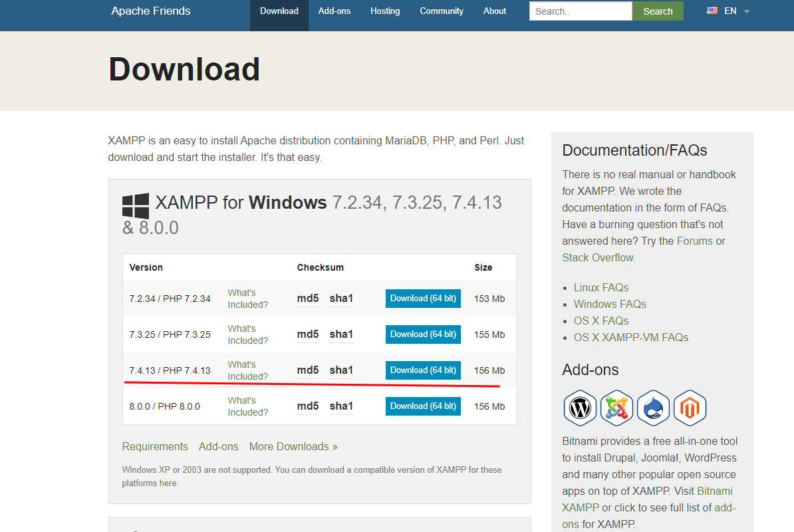
Task: Click the large Download page heading
Action: (184, 69)
